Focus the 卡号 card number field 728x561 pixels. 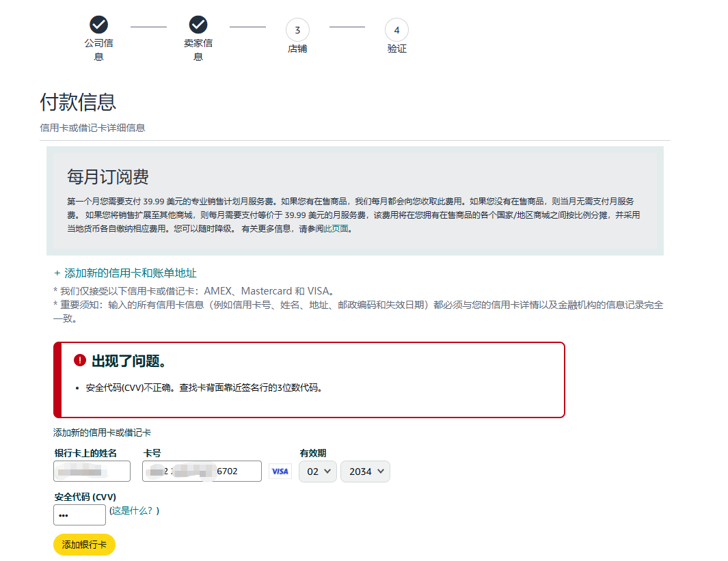(x=202, y=471)
